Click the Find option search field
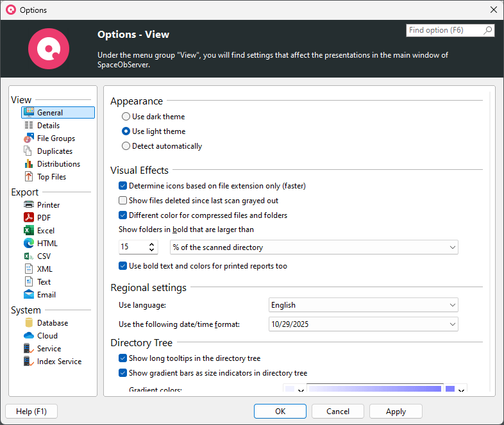This screenshot has height=425, width=504. click(444, 30)
